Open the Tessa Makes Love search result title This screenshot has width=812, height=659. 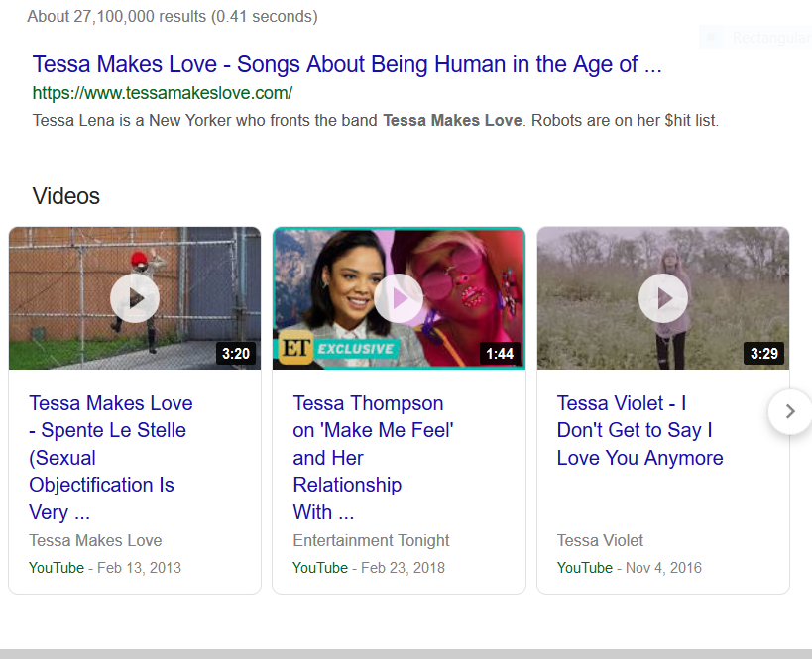point(347,64)
